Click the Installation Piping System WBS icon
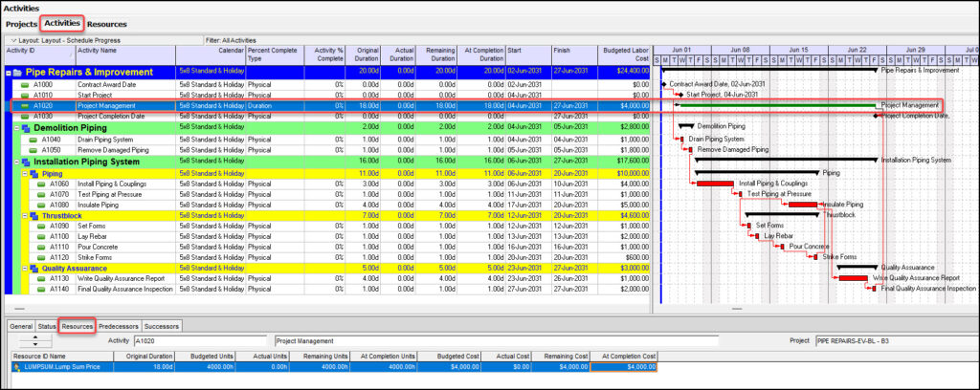 tap(26, 162)
